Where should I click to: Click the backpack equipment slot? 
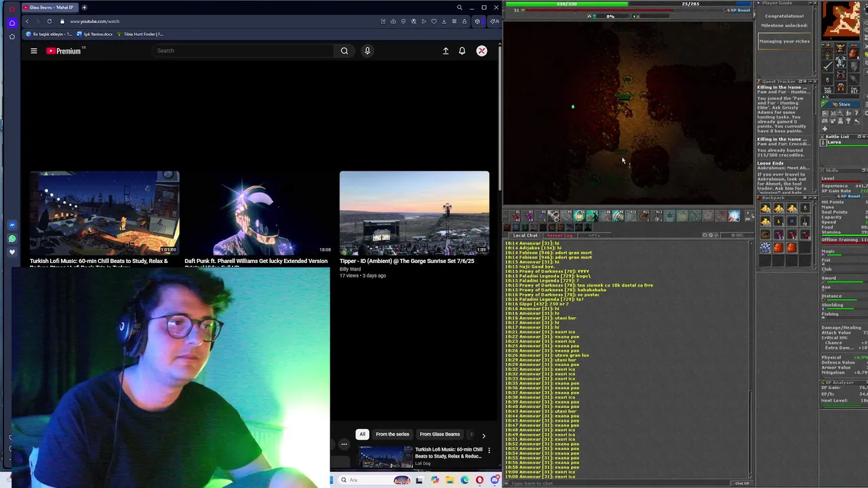point(853,53)
